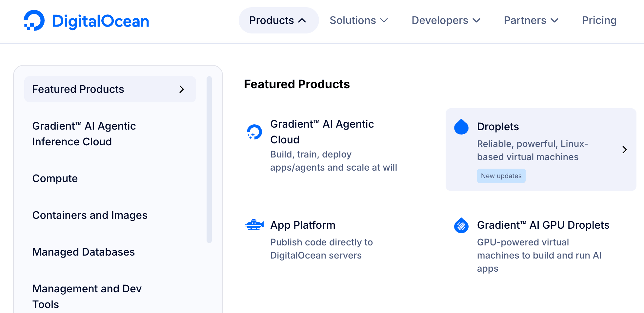Open the Gradient AI GPU Droplets link
Screen dimensions: 644x313
coord(543,225)
